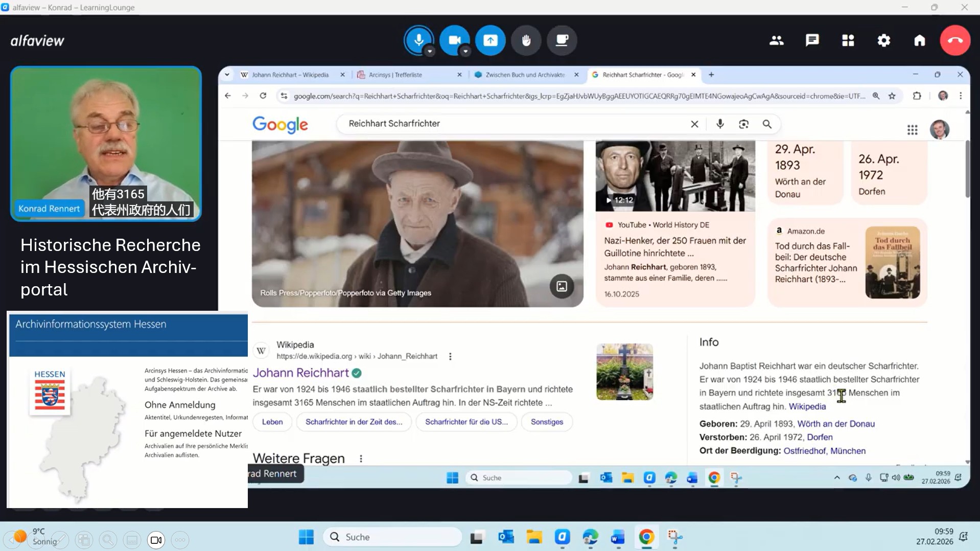Expand microphone options dropdown arrow

430,51
